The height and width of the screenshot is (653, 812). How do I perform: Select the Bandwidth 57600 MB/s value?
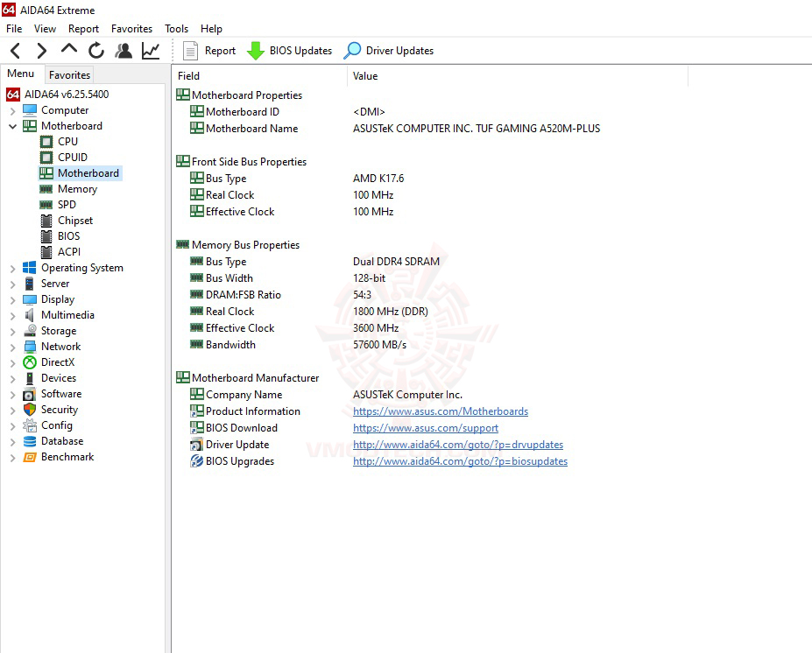[379, 345]
